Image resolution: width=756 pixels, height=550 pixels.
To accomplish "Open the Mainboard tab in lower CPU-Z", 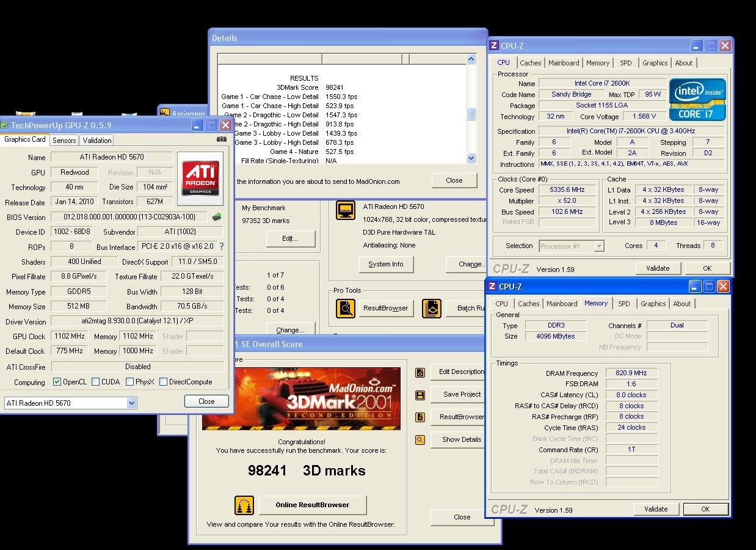I will (x=562, y=304).
